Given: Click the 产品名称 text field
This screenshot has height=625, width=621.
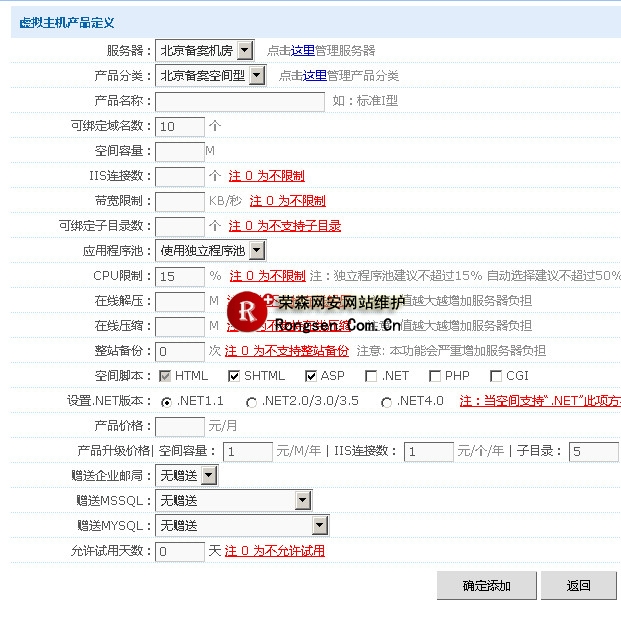Looking at the screenshot, I should [240, 101].
